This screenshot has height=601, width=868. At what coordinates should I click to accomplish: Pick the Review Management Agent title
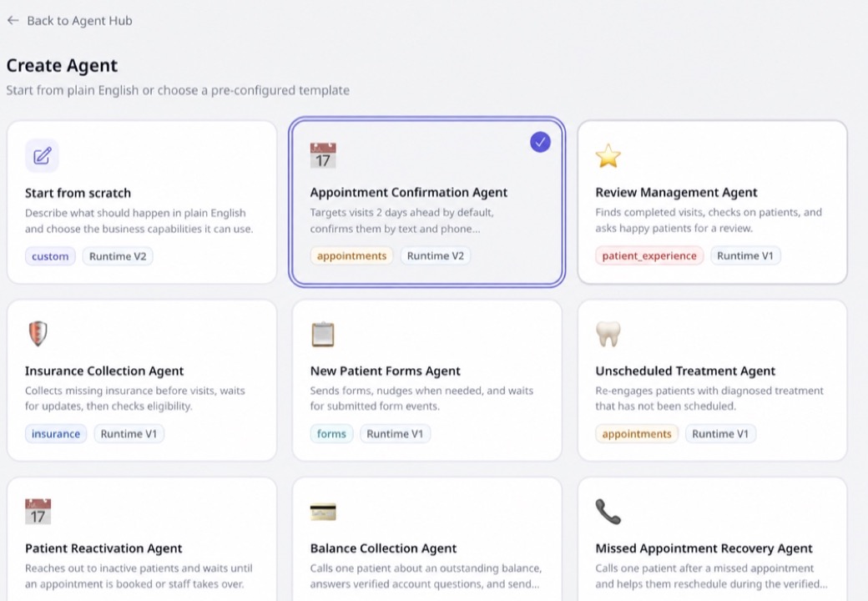click(676, 193)
